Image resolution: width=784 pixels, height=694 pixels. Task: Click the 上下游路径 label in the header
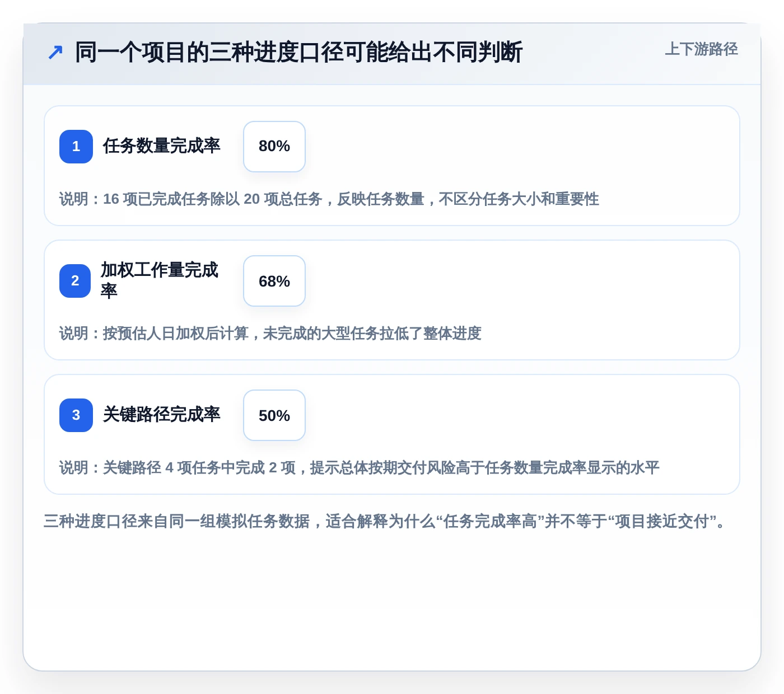pyautogui.click(x=701, y=49)
